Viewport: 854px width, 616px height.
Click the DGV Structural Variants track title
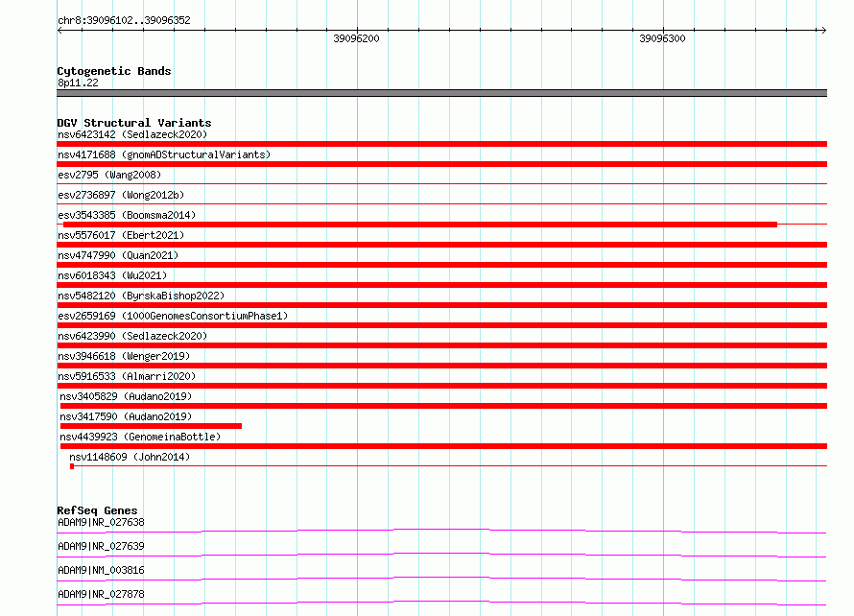point(134,123)
